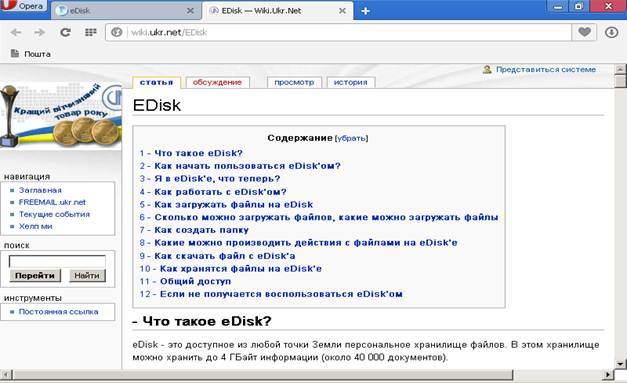Viewport: 627px width, 383px height.
Task: Jump to Как загружать файлы на eDisk
Action: pos(226,205)
